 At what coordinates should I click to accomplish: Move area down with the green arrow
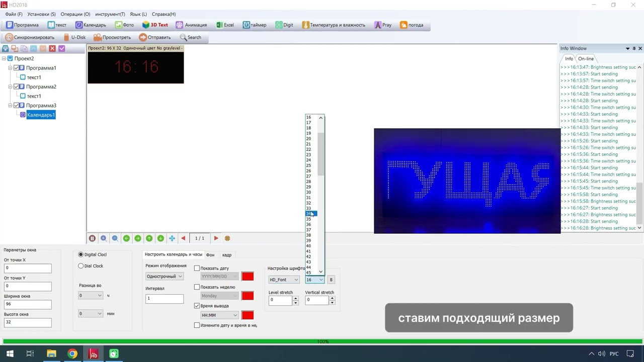click(x=160, y=238)
